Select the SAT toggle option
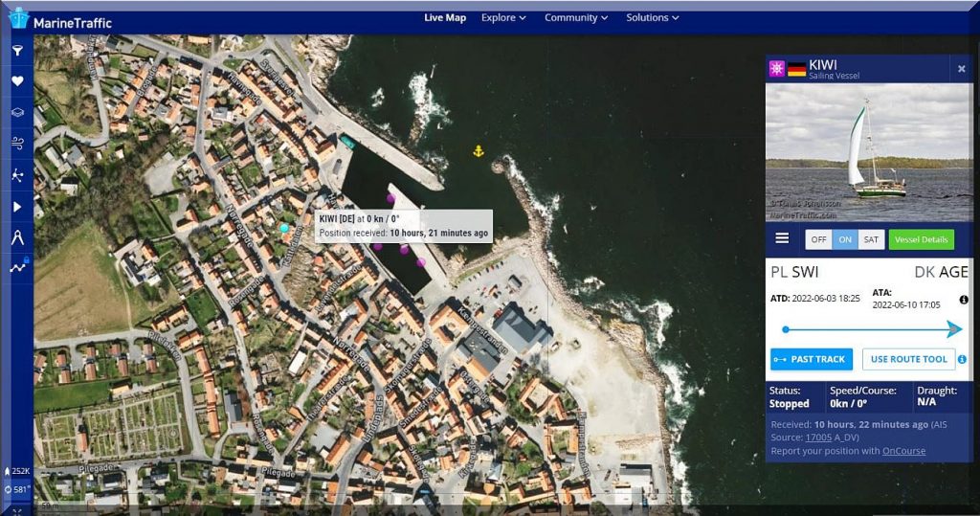Image resolution: width=980 pixels, height=516 pixels. [x=870, y=239]
